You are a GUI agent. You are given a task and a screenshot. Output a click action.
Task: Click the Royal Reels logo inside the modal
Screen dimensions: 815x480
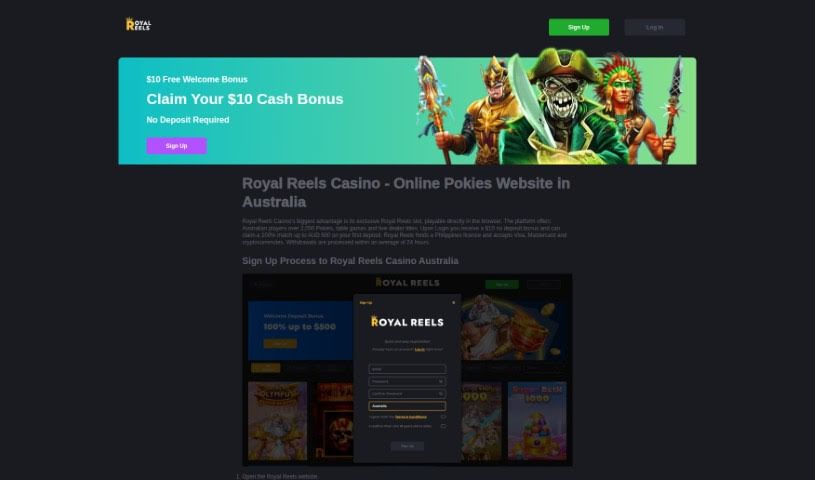[407, 321]
